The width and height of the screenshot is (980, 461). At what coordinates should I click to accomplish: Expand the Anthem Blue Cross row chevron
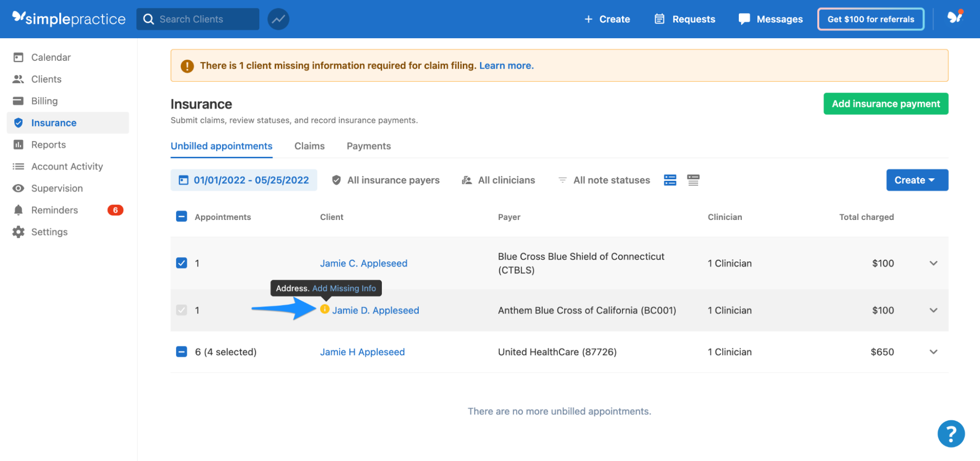click(x=933, y=310)
